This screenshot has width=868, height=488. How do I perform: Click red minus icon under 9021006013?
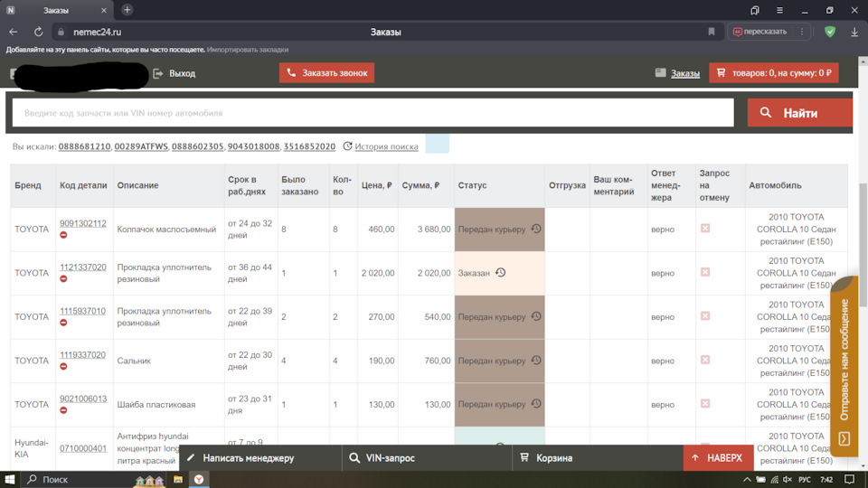pyautogui.click(x=63, y=410)
